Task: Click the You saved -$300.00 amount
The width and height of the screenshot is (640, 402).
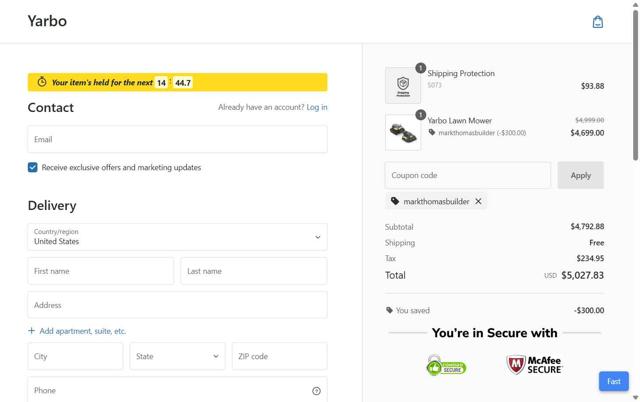Action: pyautogui.click(x=589, y=310)
